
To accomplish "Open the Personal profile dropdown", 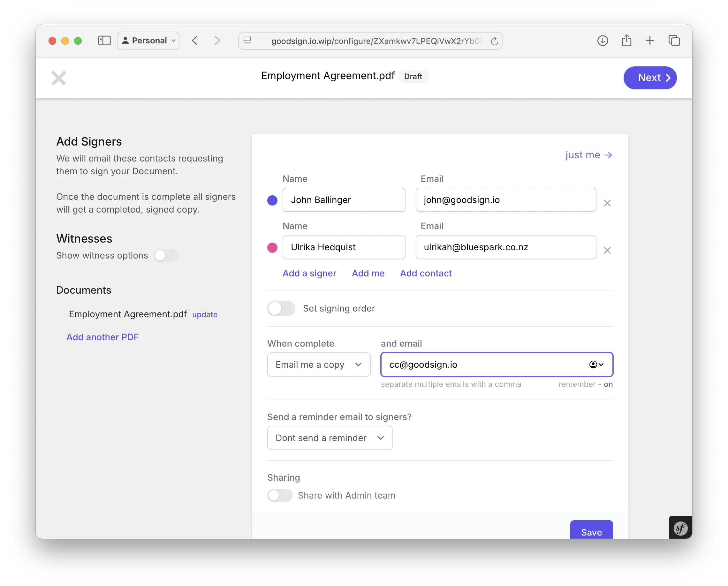I will pos(148,41).
